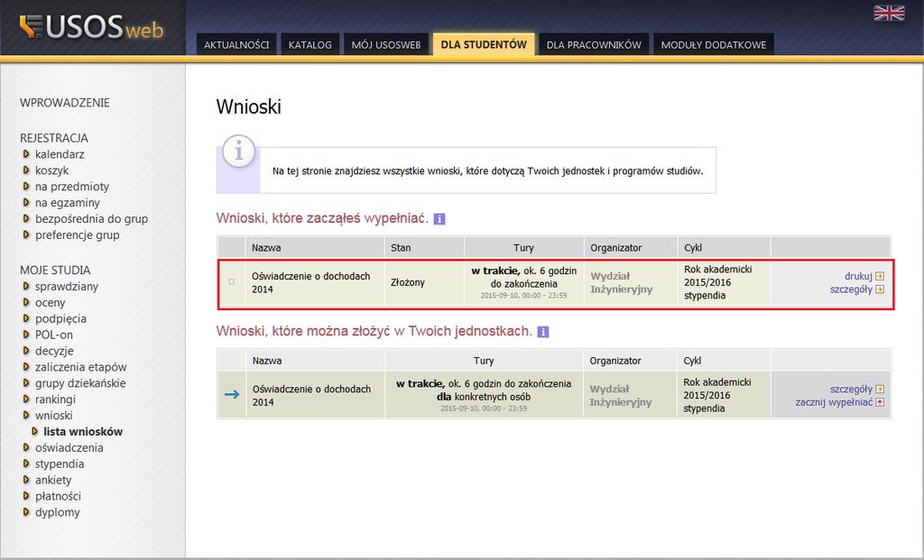Screen dimensions: 924x560
Task: Open 'podpięcia' sidebar item
Action: pyautogui.click(x=60, y=318)
